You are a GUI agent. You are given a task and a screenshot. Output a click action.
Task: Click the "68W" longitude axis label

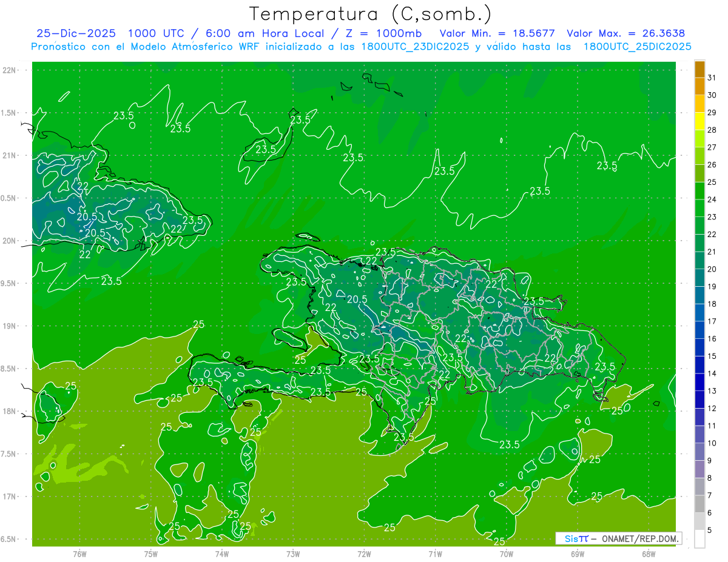[x=649, y=554]
